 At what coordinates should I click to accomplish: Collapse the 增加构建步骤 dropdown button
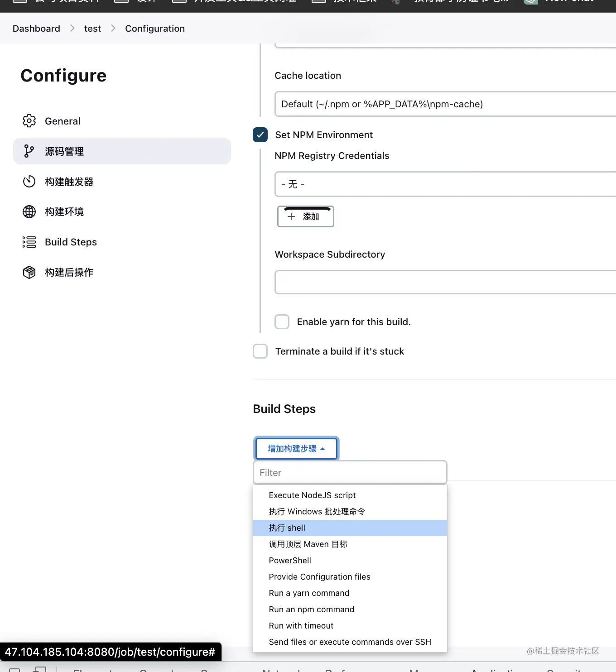click(x=296, y=449)
